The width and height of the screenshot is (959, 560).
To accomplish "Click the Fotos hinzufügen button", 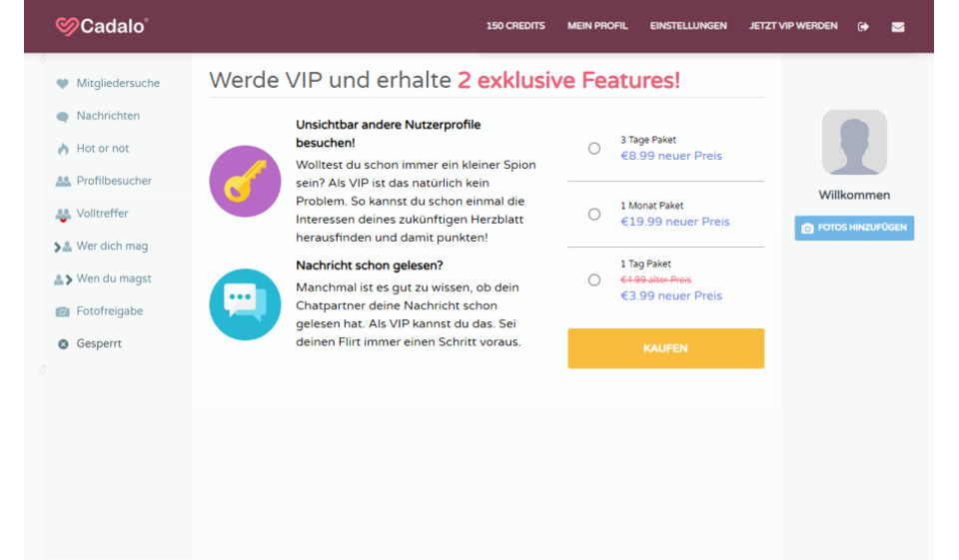I will [x=854, y=228].
